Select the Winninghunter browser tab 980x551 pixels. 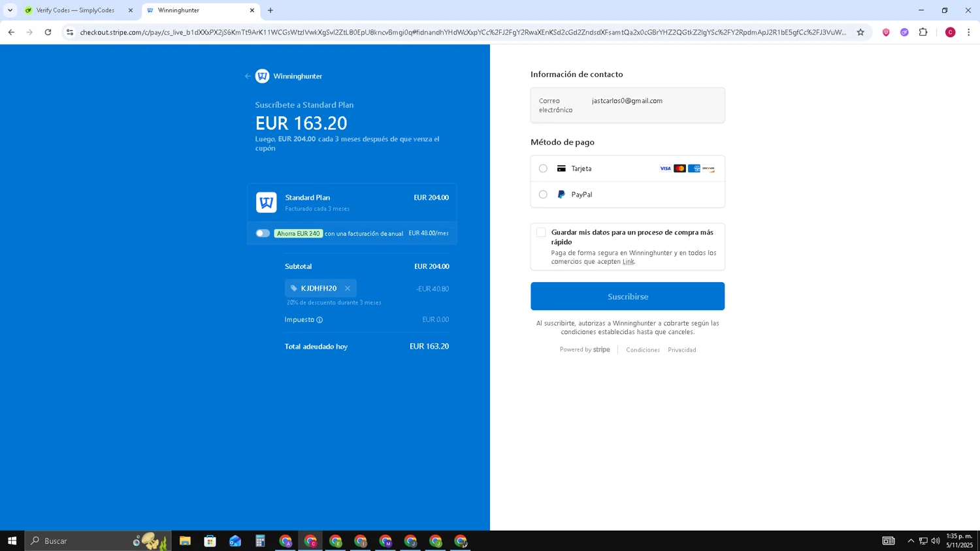click(x=200, y=10)
